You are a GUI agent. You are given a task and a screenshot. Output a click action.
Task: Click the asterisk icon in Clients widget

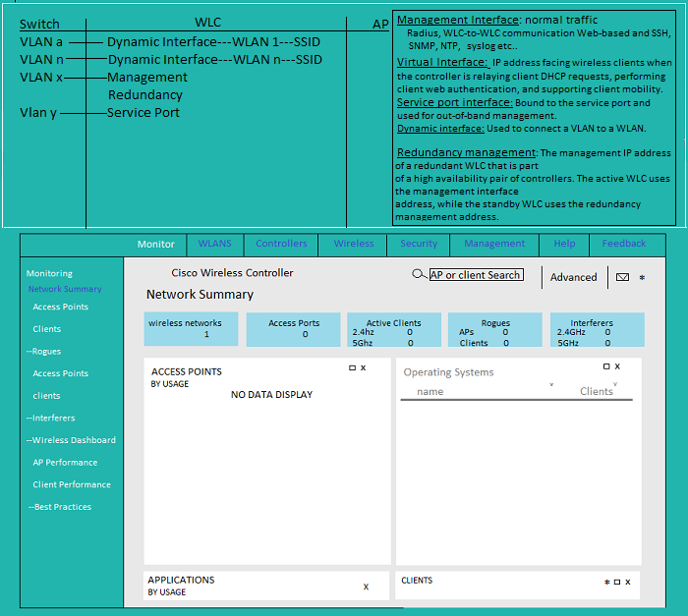click(606, 583)
